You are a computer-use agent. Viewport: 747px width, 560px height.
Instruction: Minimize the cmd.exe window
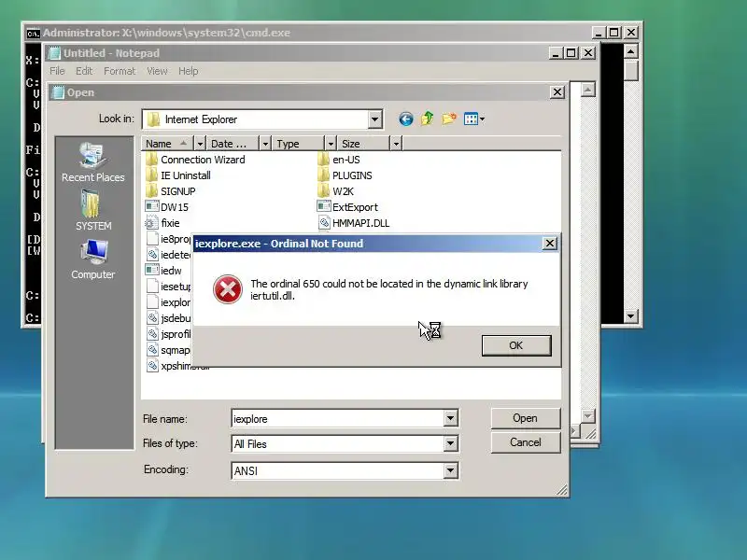(x=599, y=33)
